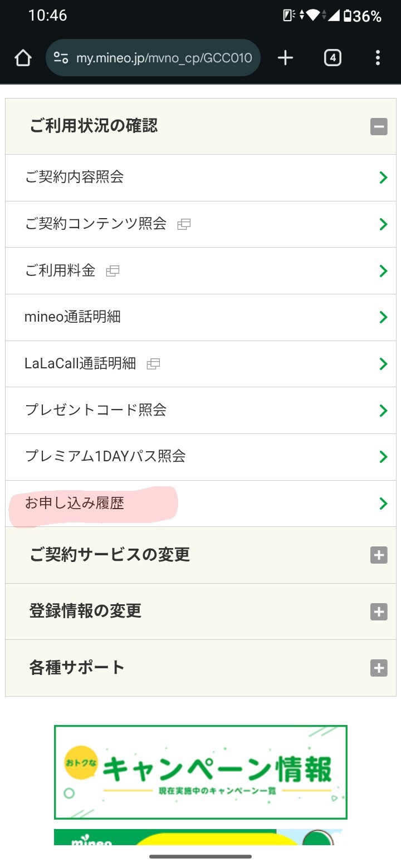The height and width of the screenshot is (868, 401).
Task: Open a new browser tab
Action: [x=285, y=58]
